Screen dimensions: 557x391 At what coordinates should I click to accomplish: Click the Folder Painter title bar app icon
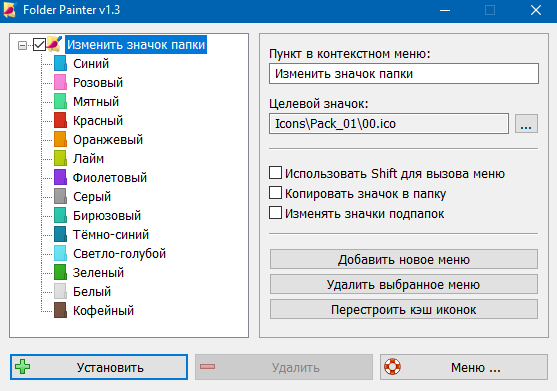10,10
